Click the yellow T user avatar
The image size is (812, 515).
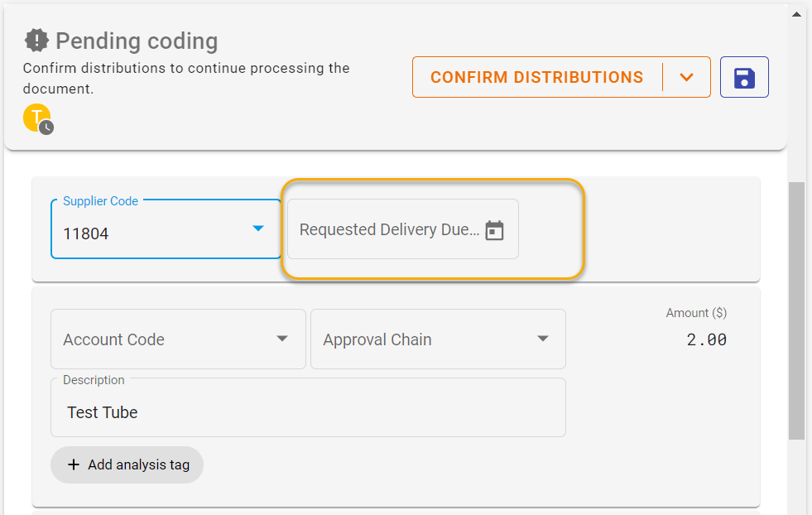point(36,117)
